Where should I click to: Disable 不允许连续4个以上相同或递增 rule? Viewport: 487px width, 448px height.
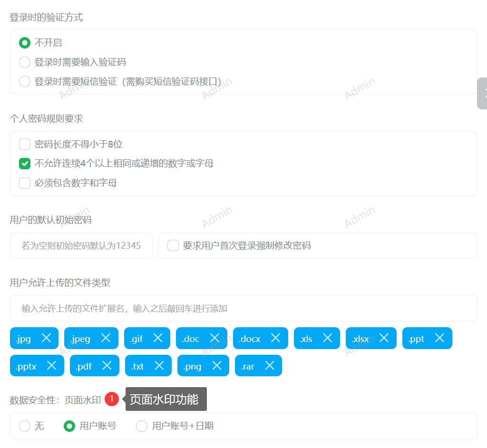coord(24,163)
